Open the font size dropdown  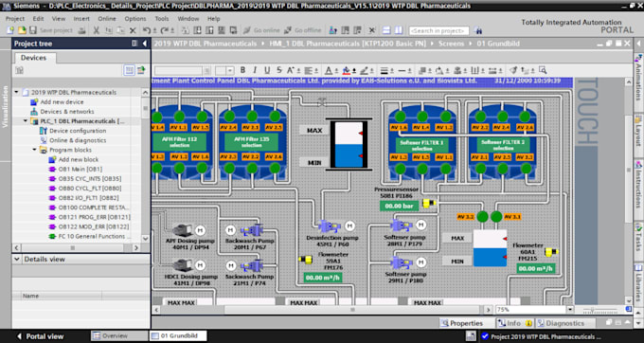pyautogui.click(x=230, y=71)
